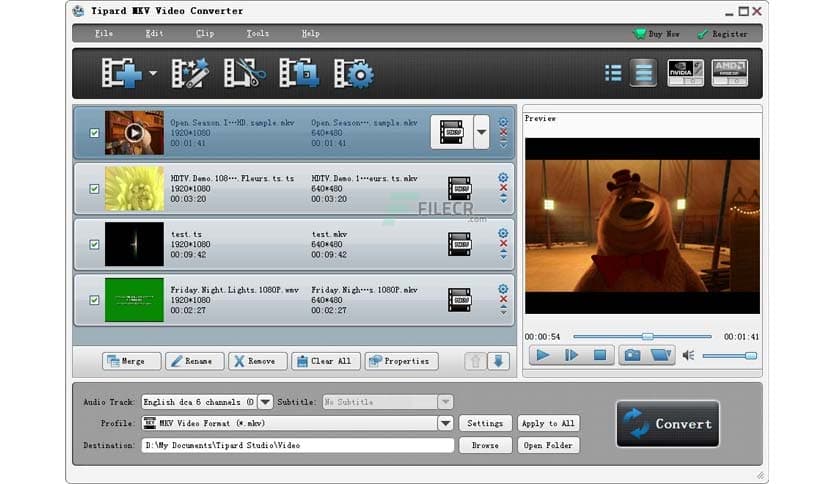This screenshot has height=484, width=836.
Task: Uncheck test.ts file checkbox
Action: coord(94,244)
